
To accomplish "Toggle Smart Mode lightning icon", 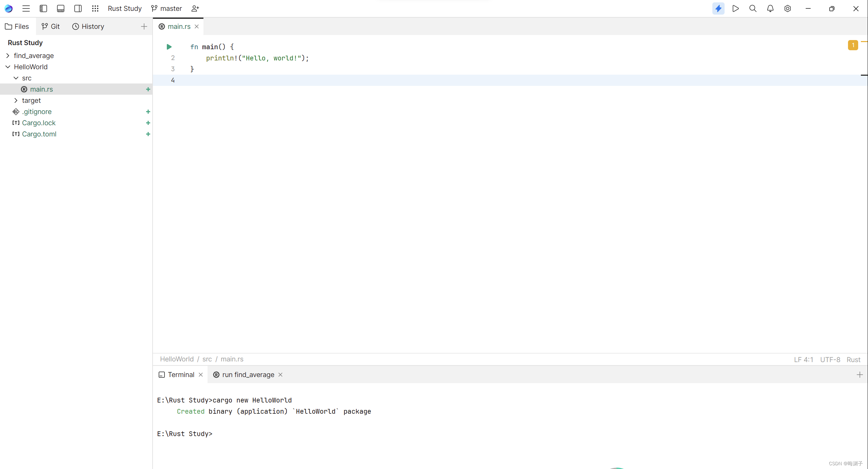I will (718, 8).
